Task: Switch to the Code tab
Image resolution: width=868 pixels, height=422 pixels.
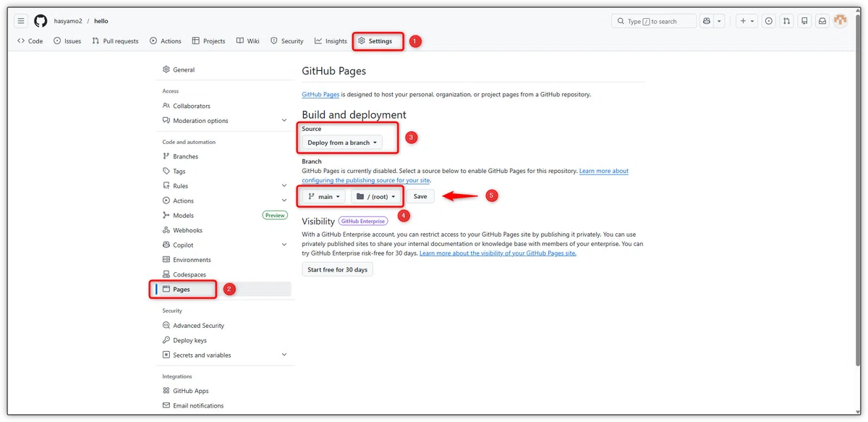Action: (x=30, y=41)
